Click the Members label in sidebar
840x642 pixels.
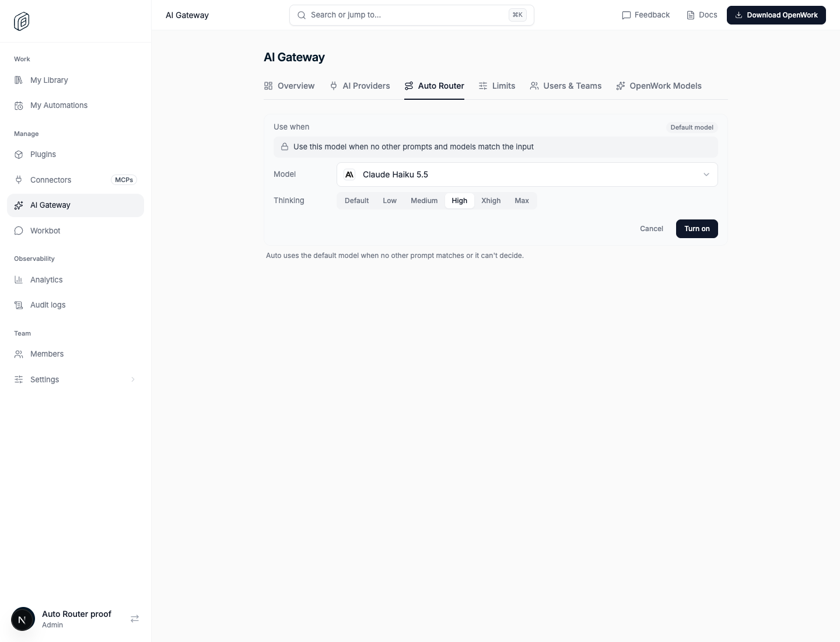[x=47, y=354]
